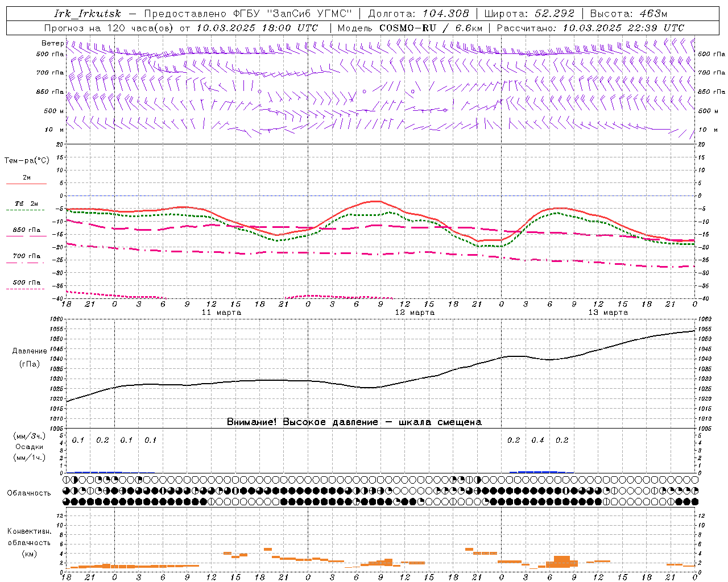Click '1060' at top of left pressure axis

coord(56,319)
